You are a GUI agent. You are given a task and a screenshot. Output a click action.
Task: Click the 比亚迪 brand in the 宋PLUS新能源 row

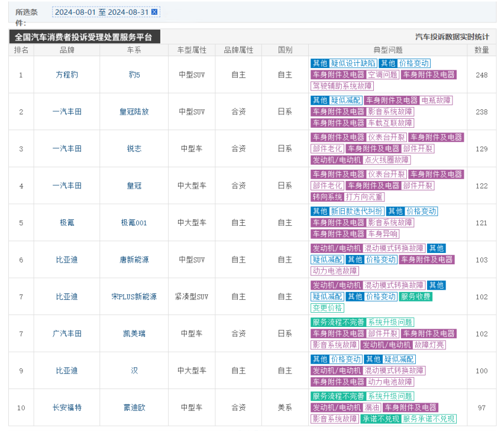(67, 296)
